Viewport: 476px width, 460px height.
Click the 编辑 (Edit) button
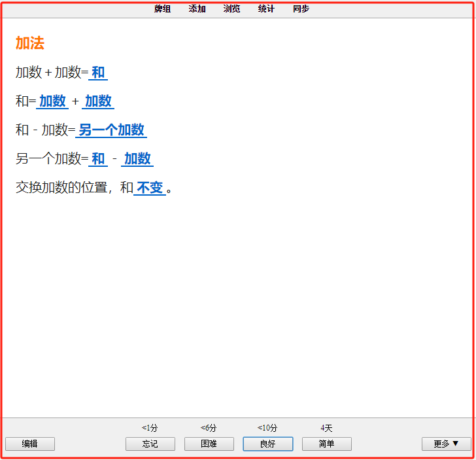[x=30, y=444]
